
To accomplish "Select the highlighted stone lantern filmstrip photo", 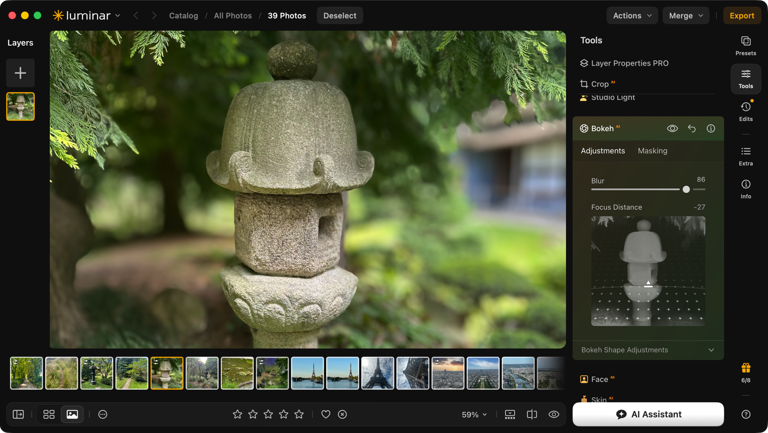I will (167, 373).
